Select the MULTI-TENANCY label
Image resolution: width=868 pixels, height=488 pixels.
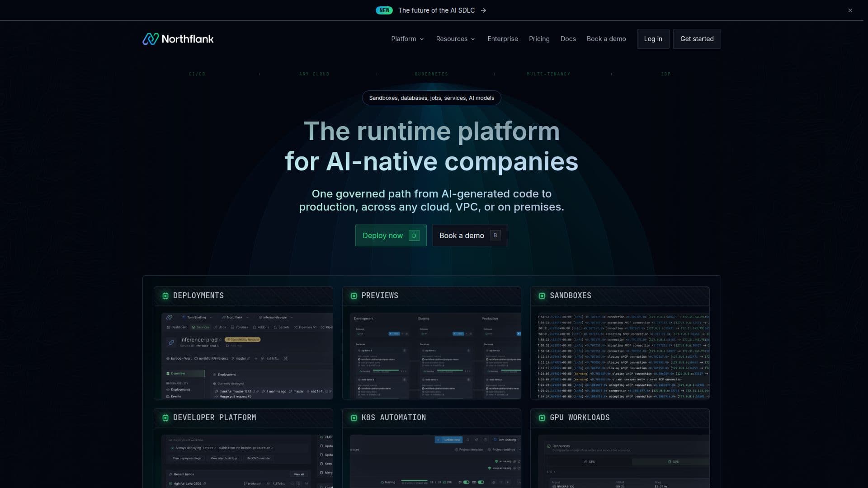coord(548,74)
